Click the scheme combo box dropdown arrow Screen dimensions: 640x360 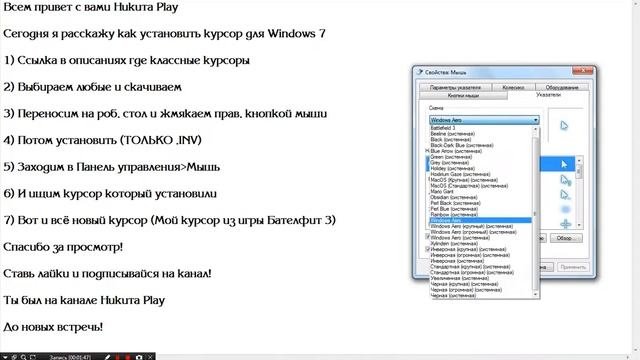[535, 120]
